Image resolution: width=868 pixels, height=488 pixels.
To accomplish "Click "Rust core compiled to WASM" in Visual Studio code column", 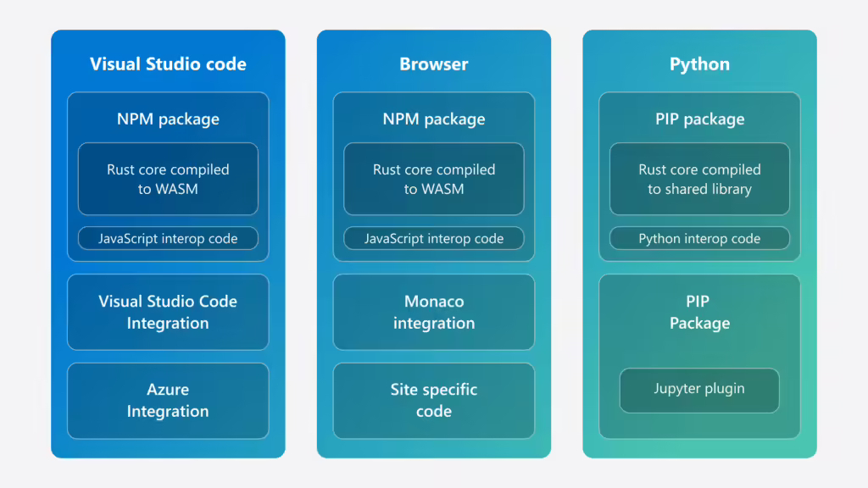I will click(168, 179).
